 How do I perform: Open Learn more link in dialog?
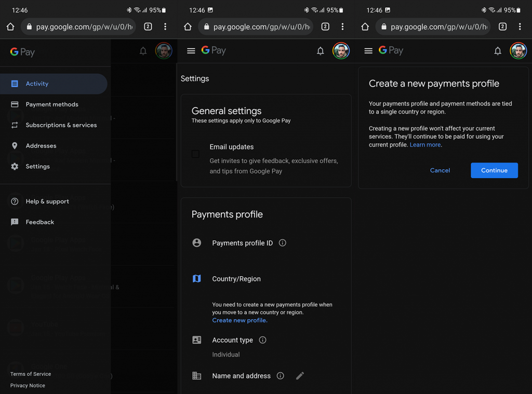pyautogui.click(x=425, y=145)
